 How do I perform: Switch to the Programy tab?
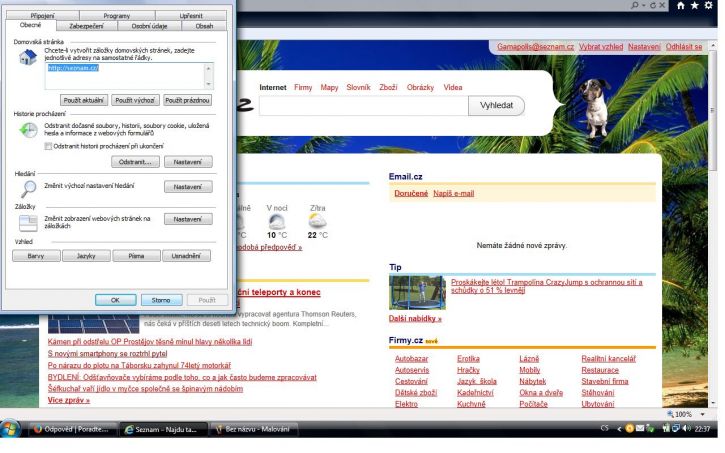[117, 16]
